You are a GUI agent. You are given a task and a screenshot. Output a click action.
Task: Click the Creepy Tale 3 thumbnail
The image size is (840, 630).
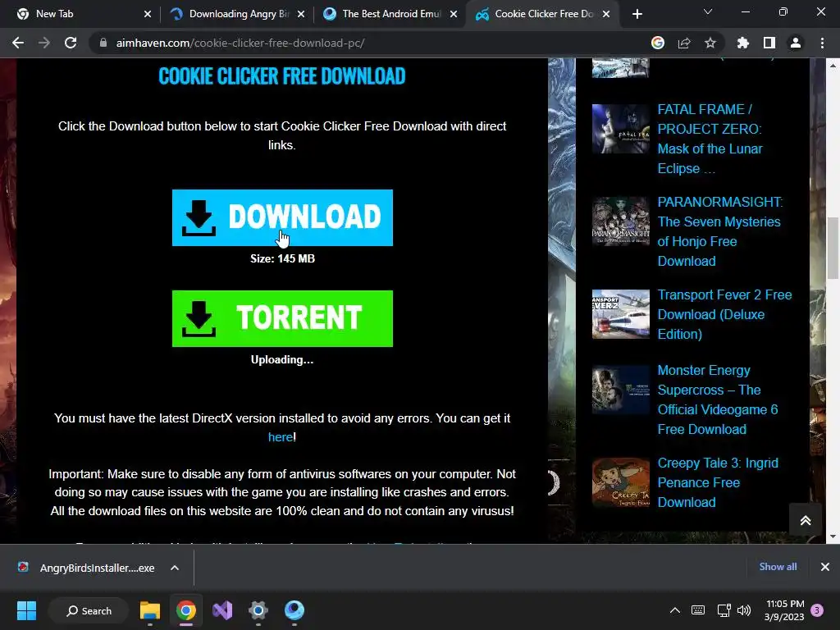(x=620, y=482)
